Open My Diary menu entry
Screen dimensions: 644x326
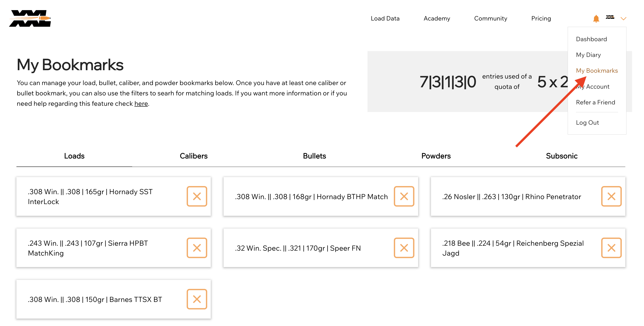588,55
